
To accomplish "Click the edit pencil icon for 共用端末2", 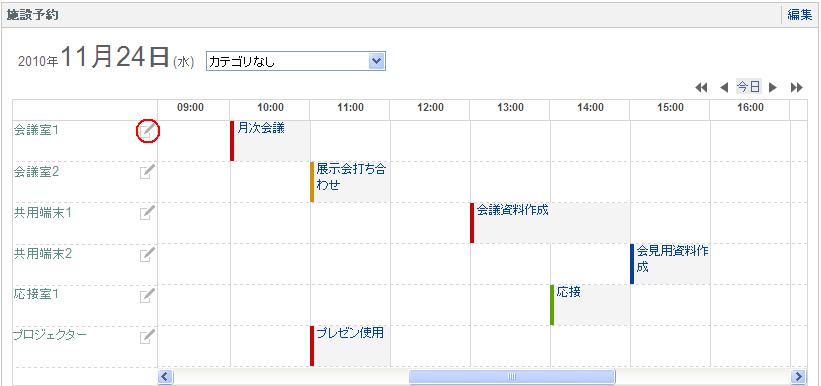I will point(148,255).
